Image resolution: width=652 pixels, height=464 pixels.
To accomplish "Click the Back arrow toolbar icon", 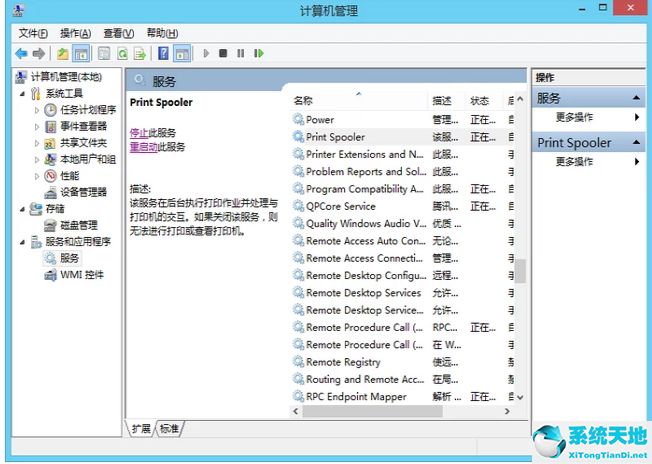I will (21, 53).
